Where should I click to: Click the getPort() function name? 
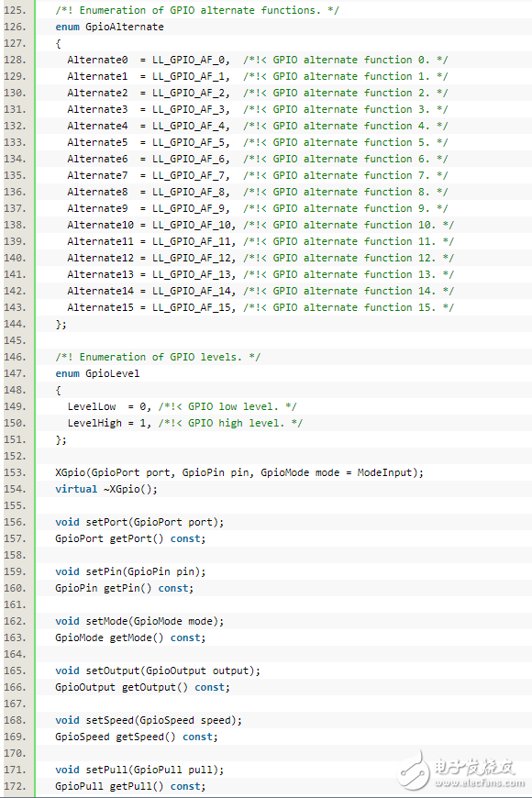[137, 538]
